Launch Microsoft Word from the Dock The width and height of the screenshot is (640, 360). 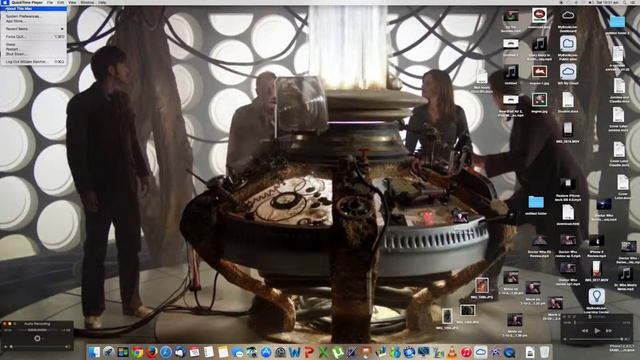coord(295,352)
